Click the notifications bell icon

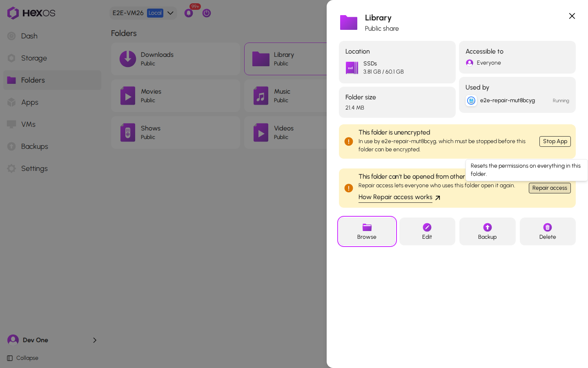point(189,13)
